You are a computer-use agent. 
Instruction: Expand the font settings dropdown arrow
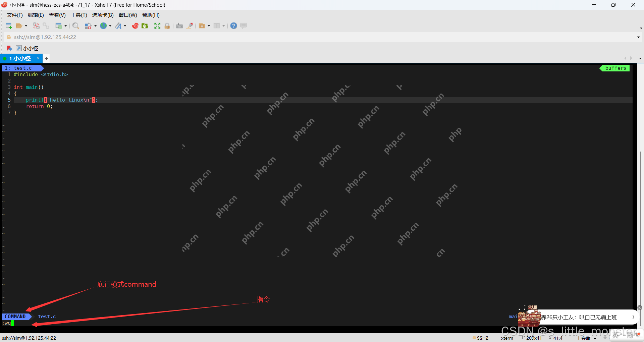pos(125,26)
